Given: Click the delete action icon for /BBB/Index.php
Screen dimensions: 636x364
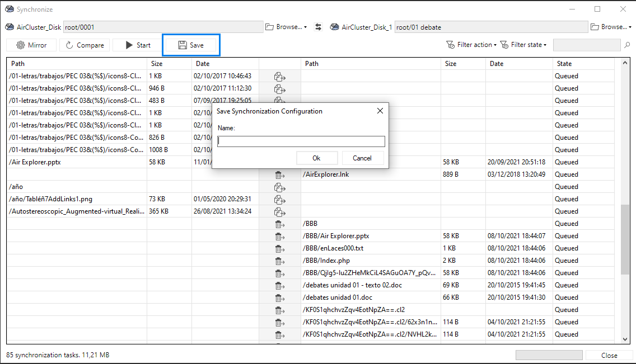Looking at the screenshot, I should tap(279, 261).
